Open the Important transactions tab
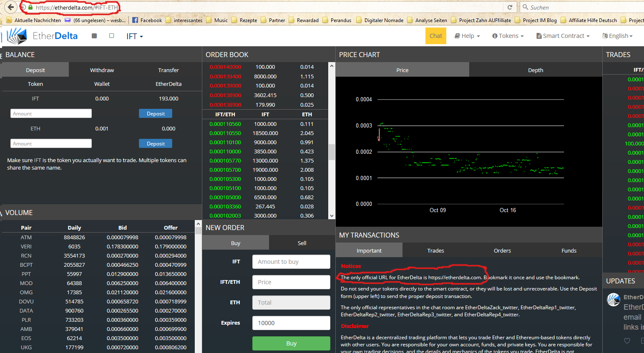 (x=369, y=250)
